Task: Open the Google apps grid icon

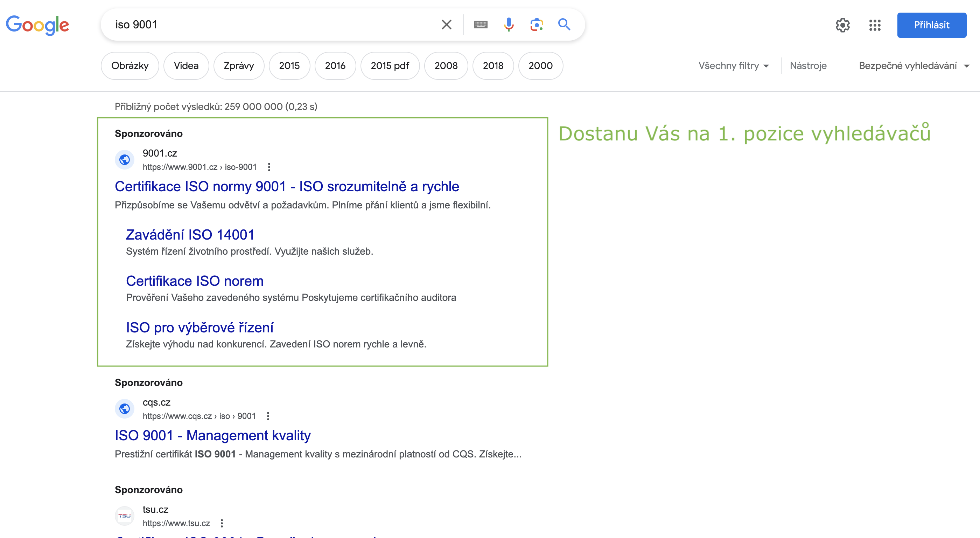Action: tap(875, 25)
